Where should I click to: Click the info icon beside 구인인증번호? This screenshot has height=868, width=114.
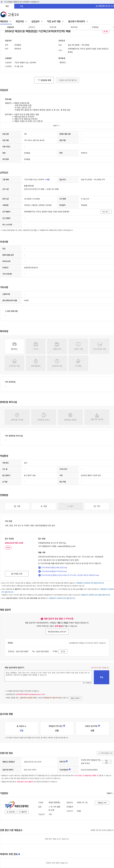(70, 770)
